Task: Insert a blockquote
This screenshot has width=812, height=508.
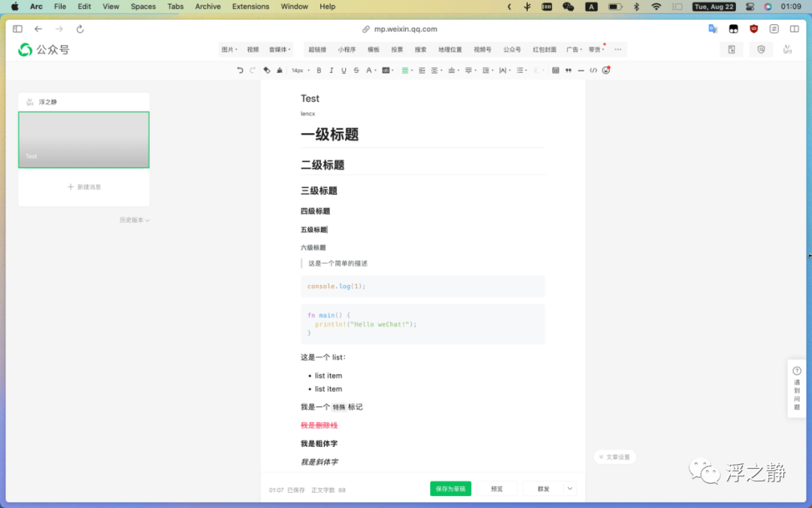Action: coord(568,71)
